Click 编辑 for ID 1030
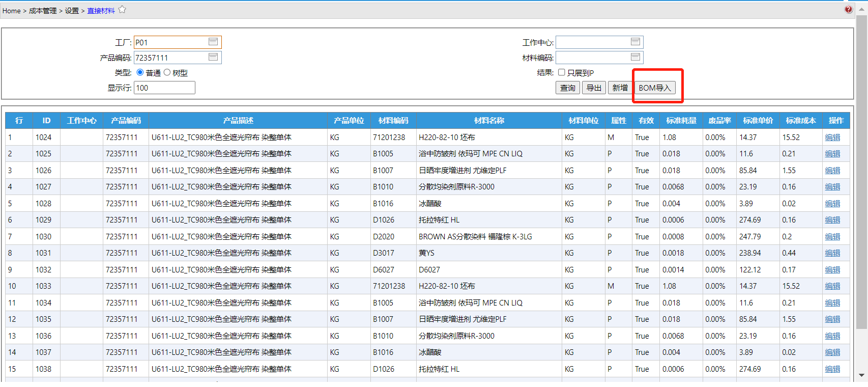The width and height of the screenshot is (868, 387). tap(832, 237)
